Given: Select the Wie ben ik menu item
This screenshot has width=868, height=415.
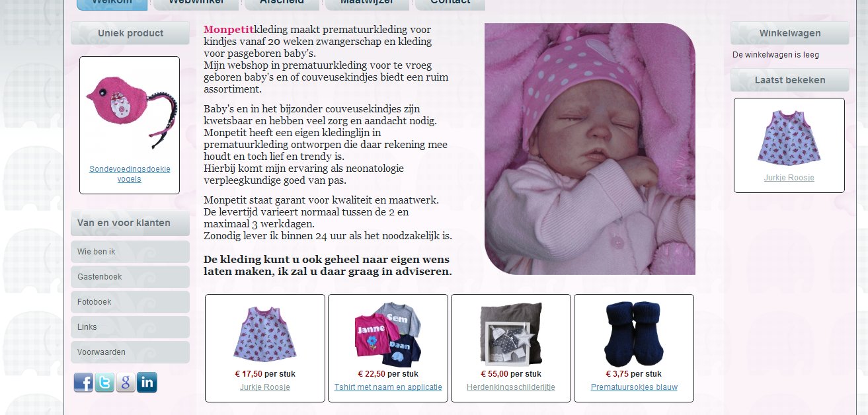Looking at the screenshot, I should pyautogui.click(x=130, y=252).
